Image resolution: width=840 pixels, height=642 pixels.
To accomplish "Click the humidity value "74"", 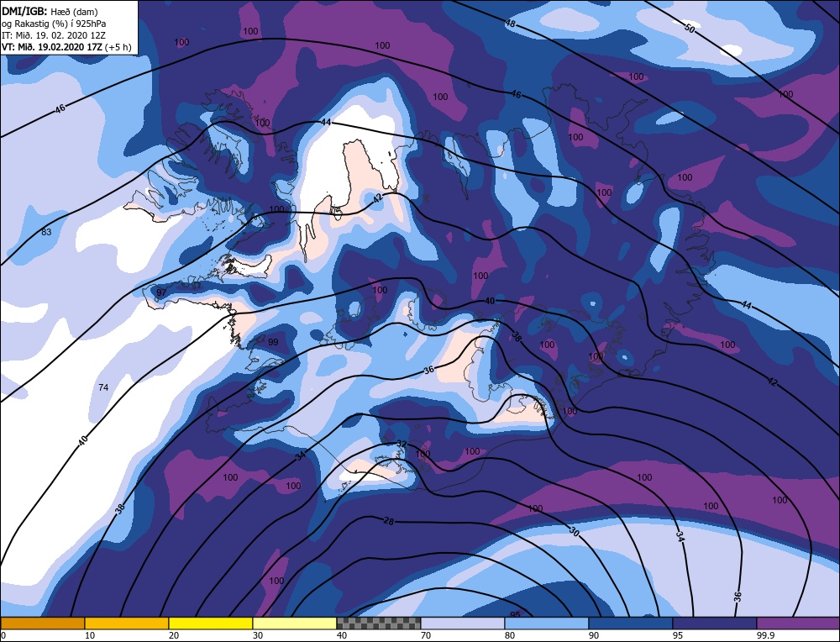I will 103,387.
